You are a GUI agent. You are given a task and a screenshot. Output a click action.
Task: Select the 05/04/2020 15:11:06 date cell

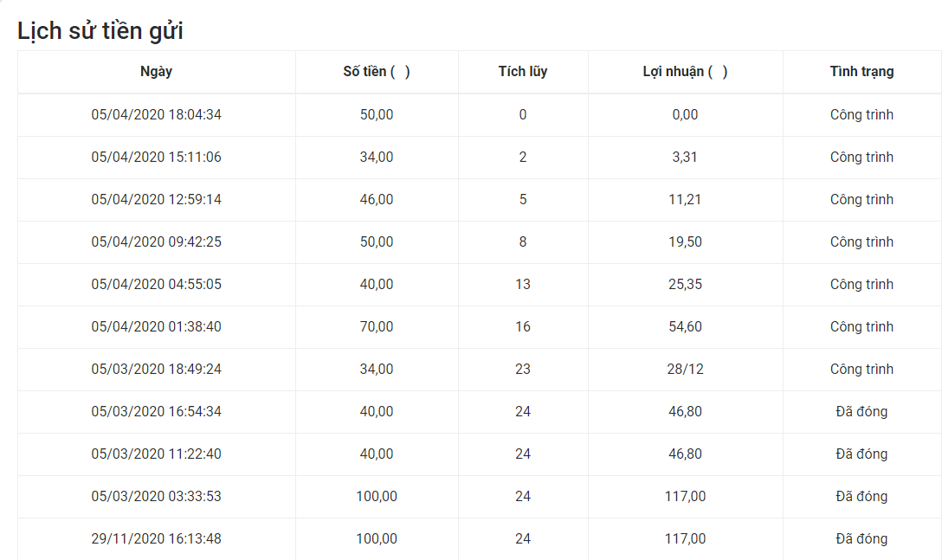[x=156, y=157]
